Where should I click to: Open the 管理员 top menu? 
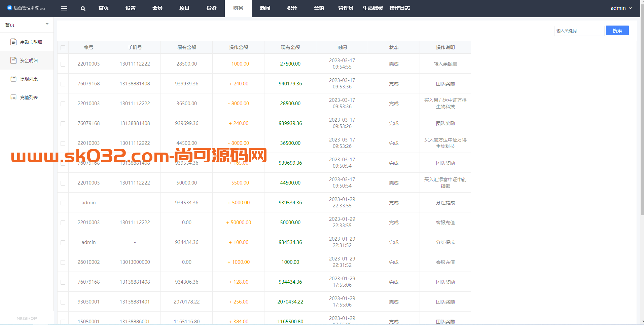pos(346,8)
